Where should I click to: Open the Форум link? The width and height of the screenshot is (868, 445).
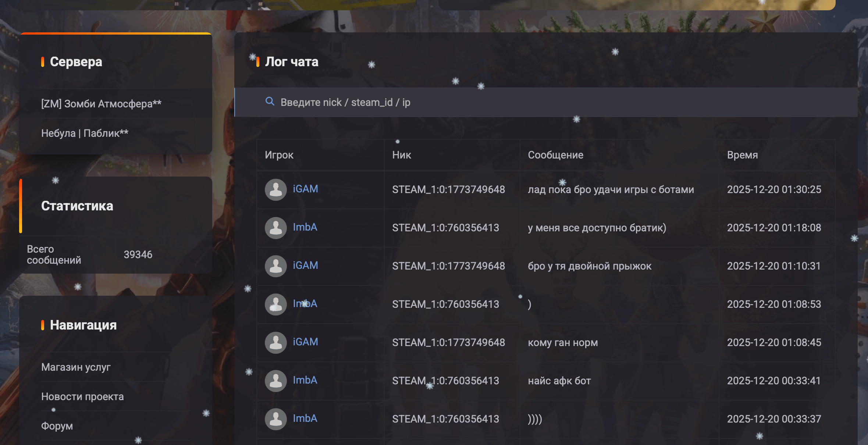(56, 426)
